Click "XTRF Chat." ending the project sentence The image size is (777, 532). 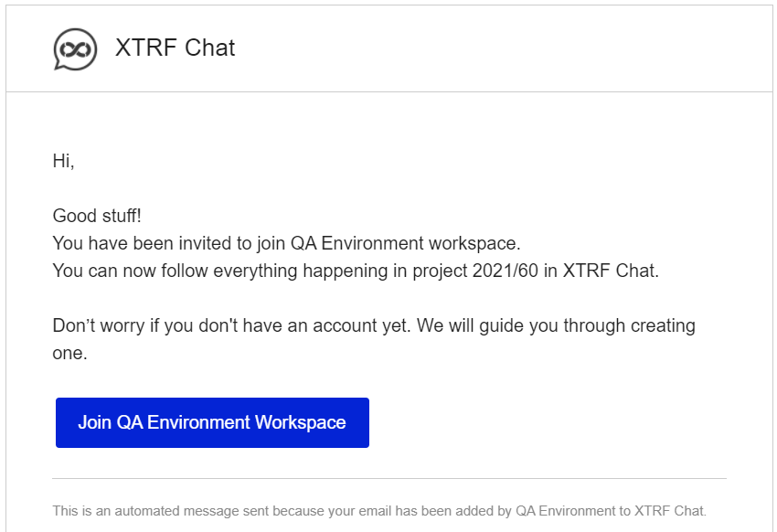[x=611, y=271]
